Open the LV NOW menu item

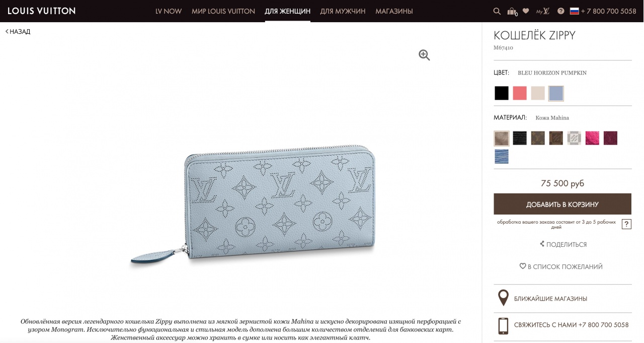pos(169,11)
